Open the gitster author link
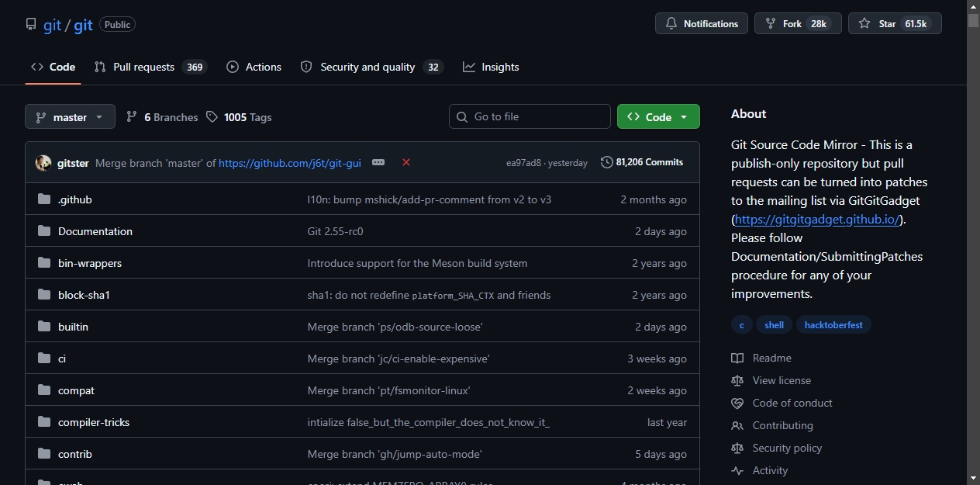 click(73, 163)
